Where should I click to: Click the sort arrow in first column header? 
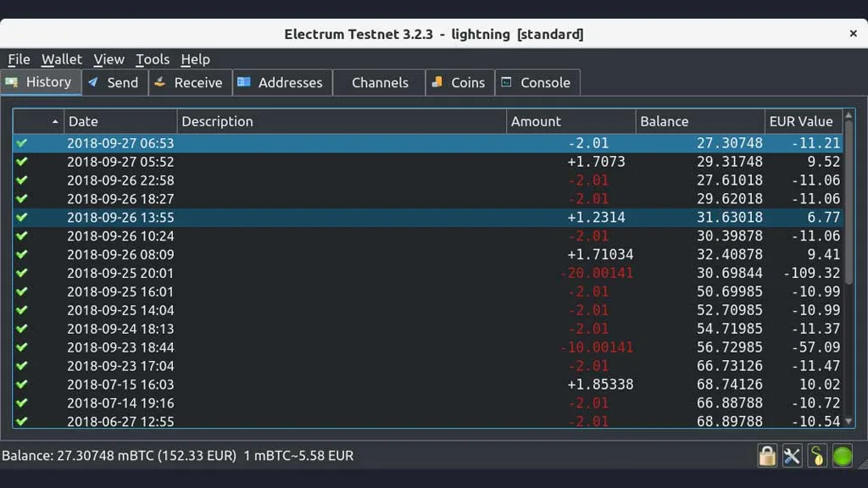click(55, 121)
